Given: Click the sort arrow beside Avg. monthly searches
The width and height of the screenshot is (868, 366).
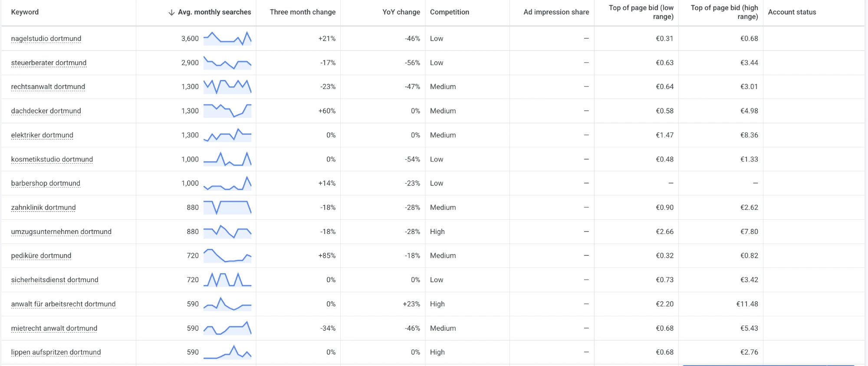Looking at the screenshot, I should [x=171, y=12].
